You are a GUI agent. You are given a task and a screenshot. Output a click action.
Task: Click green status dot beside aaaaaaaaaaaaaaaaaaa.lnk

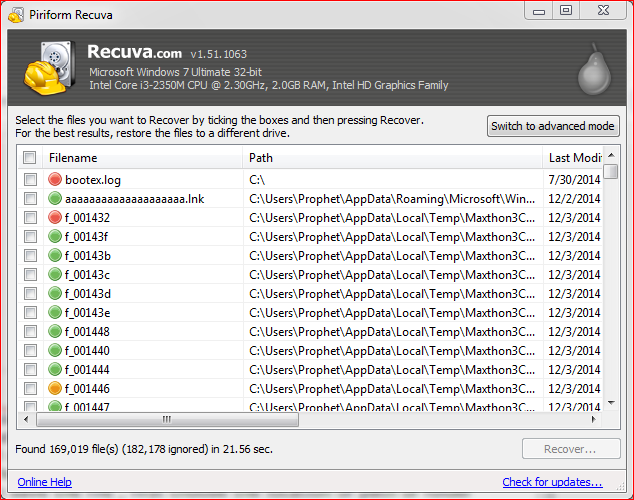[x=55, y=198]
